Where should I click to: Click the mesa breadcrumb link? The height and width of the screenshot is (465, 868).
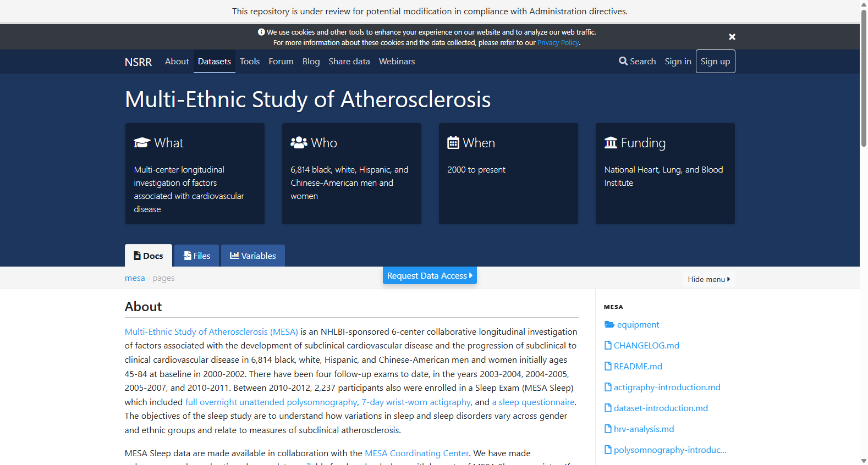point(135,278)
